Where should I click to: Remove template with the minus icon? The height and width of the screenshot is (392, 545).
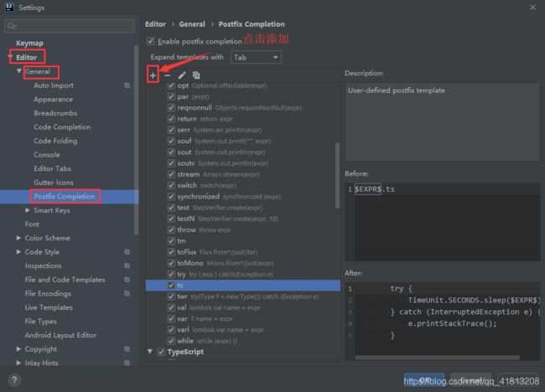[168, 75]
